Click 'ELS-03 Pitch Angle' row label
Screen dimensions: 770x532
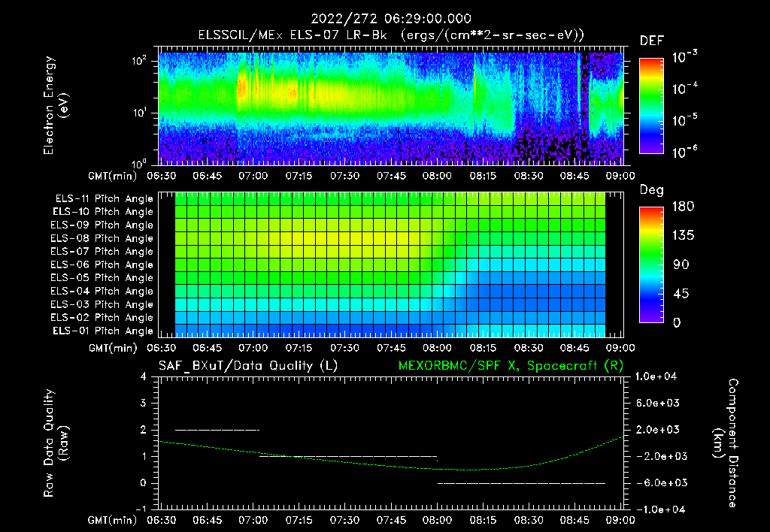coord(102,305)
